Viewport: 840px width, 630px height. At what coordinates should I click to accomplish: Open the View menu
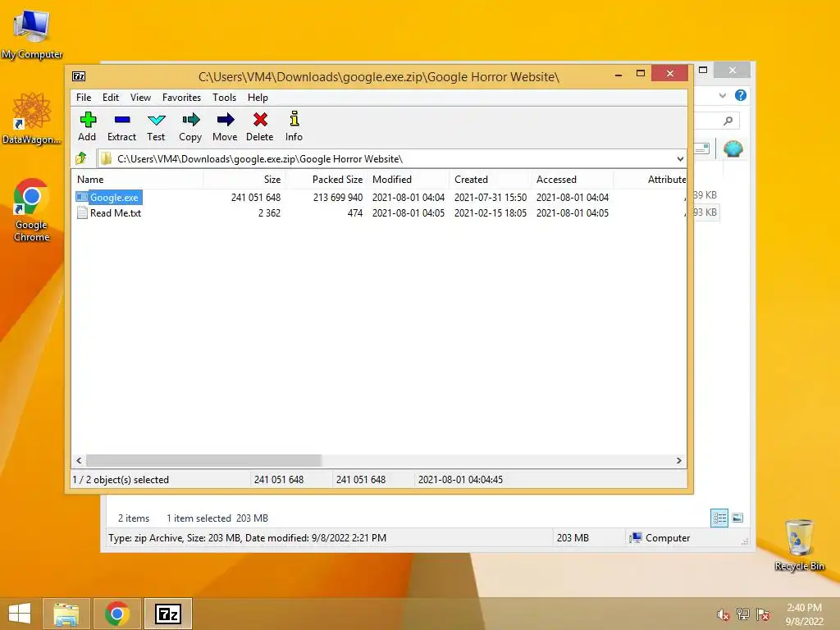coord(141,98)
